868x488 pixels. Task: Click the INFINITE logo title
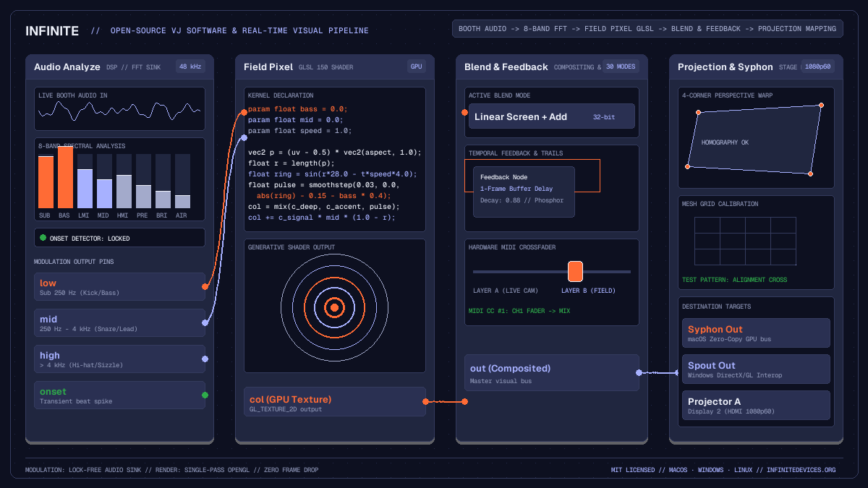click(52, 30)
